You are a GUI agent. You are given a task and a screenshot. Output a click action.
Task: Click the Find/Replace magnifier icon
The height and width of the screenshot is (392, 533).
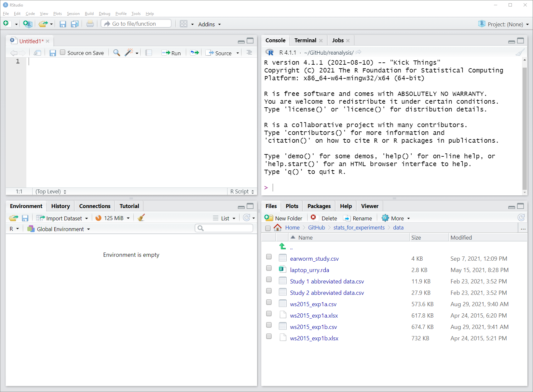click(116, 53)
